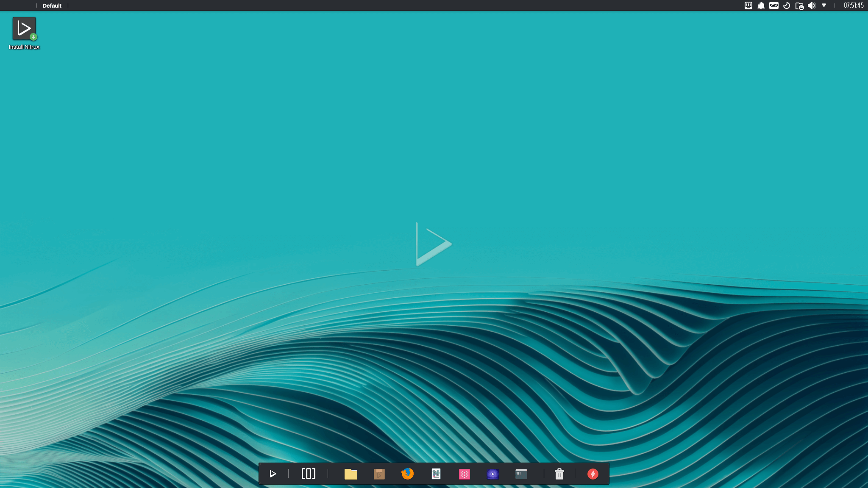868x488 pixels.
Task: Open the software center box icon
Action: click(379, 474)
